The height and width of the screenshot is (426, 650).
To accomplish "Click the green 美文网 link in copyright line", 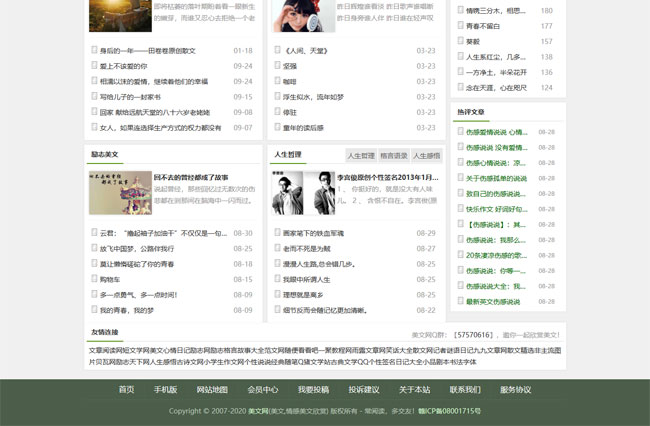I will tap(258, 411).
